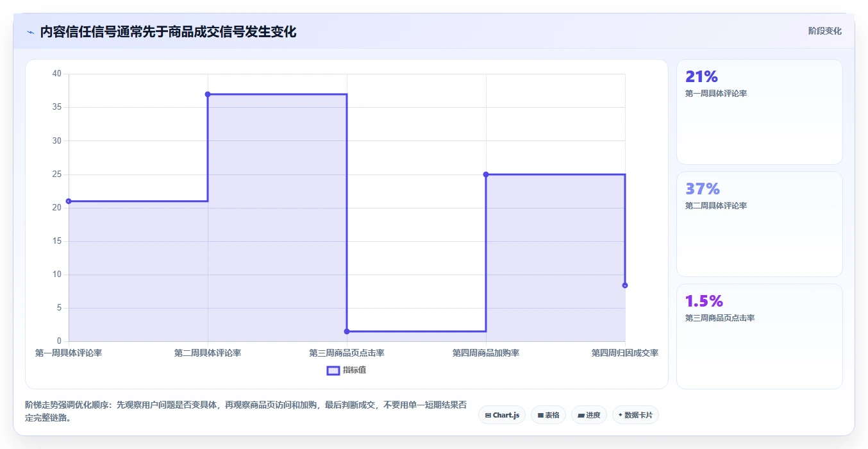Open the 37% 第二周具体评论率 card
Viewport: 868px width, 449px height.
(759, 224)
